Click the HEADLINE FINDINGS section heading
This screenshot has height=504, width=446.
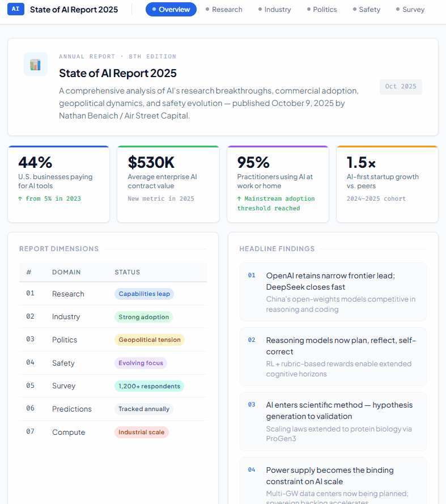277,249
